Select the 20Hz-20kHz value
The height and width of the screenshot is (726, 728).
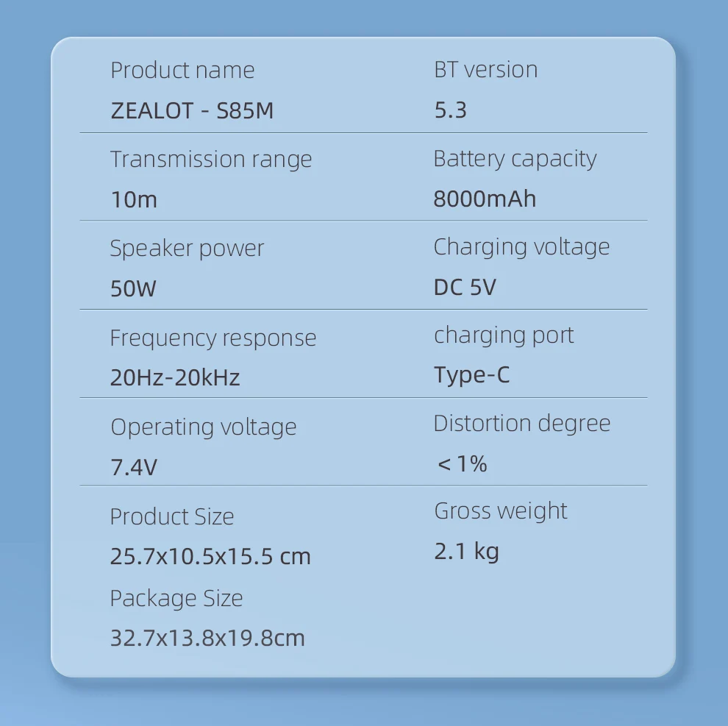(175, 378)
